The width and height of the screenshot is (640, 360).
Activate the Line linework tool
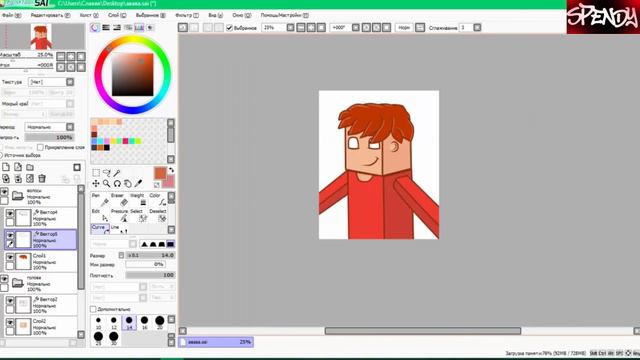click(x=120, y=229)
